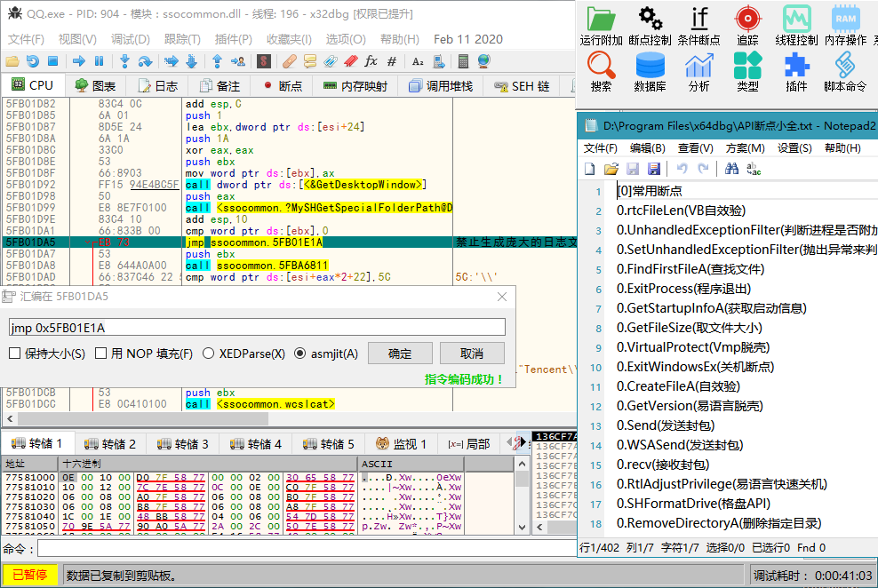The image size is (878, 588).
Task: Open the 调试(D) menu
Action: 130,39
